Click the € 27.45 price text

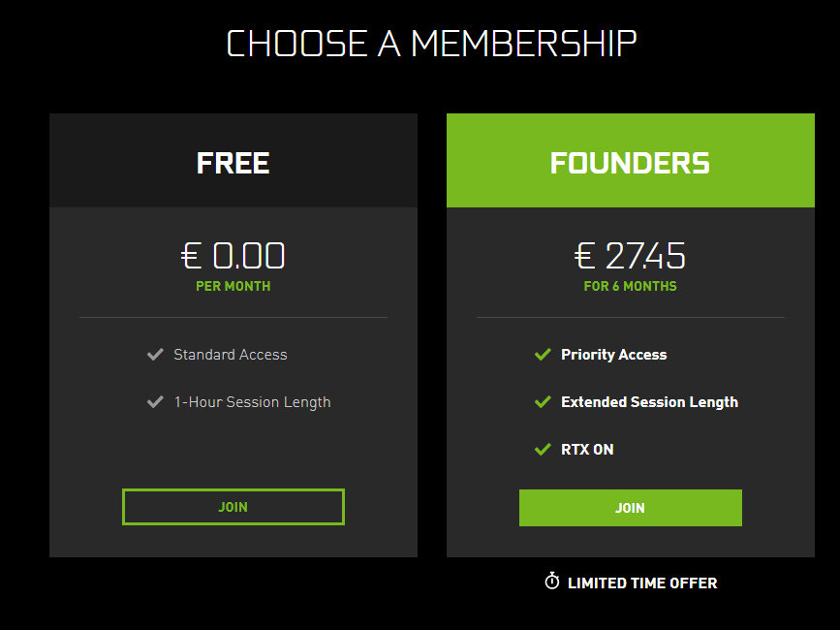[630, 256]
